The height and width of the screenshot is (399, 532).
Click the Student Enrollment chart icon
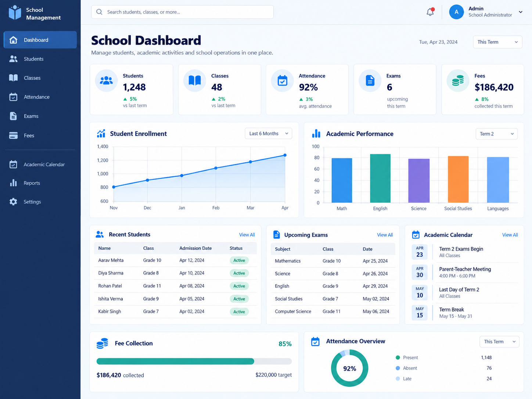(101, 133)
